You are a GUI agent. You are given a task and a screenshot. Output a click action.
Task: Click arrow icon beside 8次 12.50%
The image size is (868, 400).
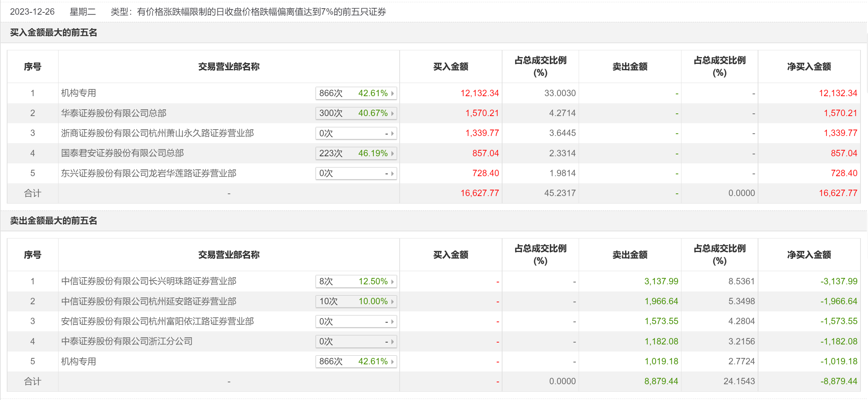(393, 281)
